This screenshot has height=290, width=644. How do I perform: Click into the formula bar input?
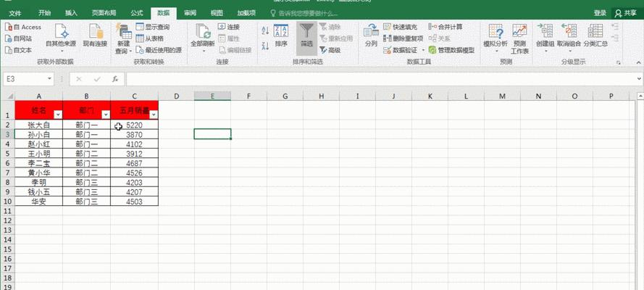pos(382,79)
